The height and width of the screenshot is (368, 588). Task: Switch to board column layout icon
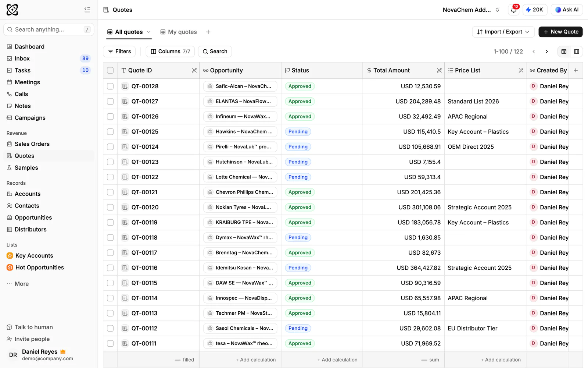point(576,52)
